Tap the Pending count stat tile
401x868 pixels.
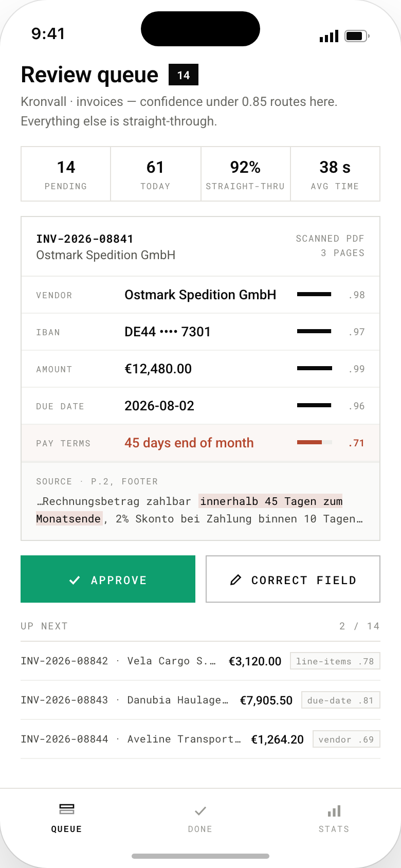(x=66, y=174)
